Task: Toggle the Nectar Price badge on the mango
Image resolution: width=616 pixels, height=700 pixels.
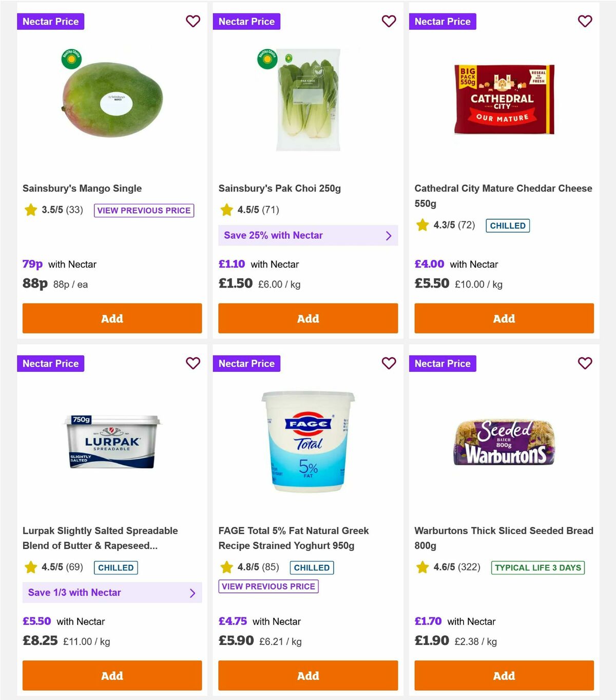Action: (50, 22)
